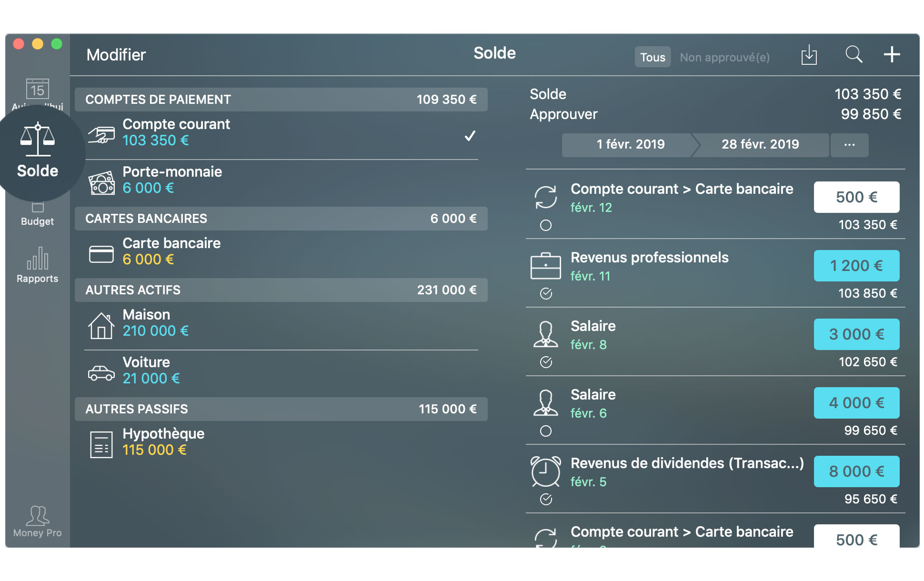Image resolution: width=924 pixels, height=581 pixels.
Task: Click the calendar/Aujourd'hui icon
Action: tap(36, 94)
